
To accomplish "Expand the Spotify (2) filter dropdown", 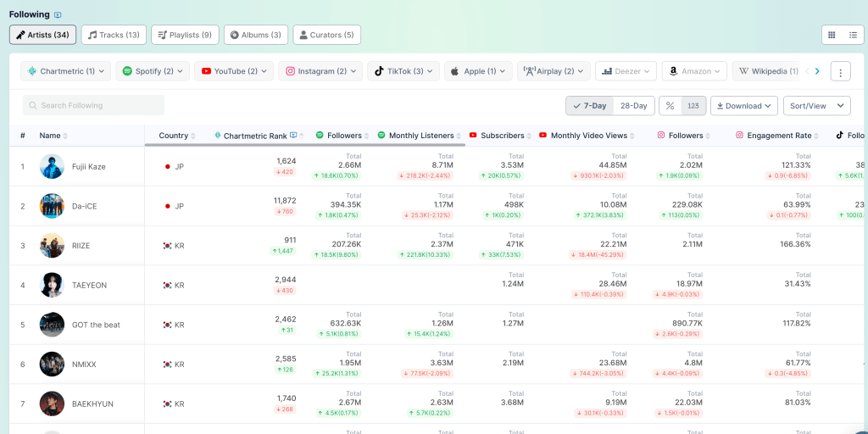I will tap(153, 71).
